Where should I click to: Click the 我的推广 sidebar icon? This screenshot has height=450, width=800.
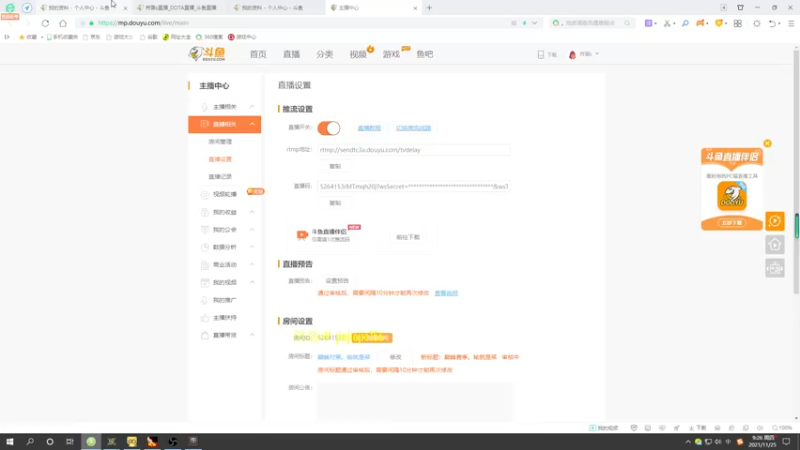point(205,300)
